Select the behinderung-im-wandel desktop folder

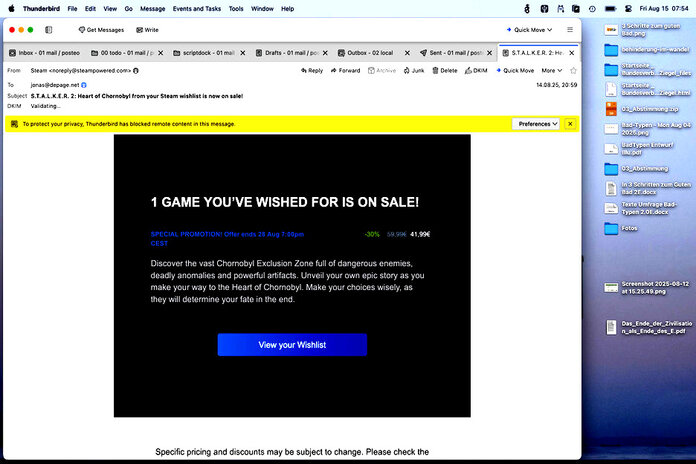pos(647,50)
